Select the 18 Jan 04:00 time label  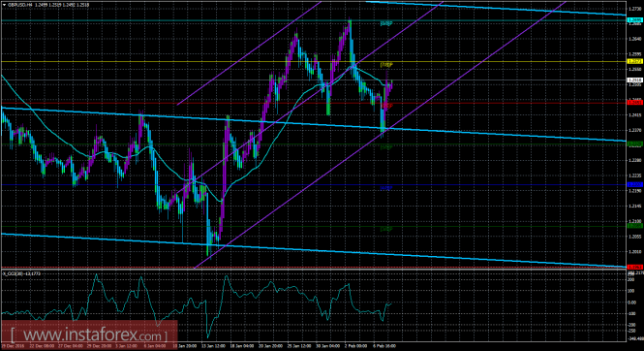(x=242, y=346)
